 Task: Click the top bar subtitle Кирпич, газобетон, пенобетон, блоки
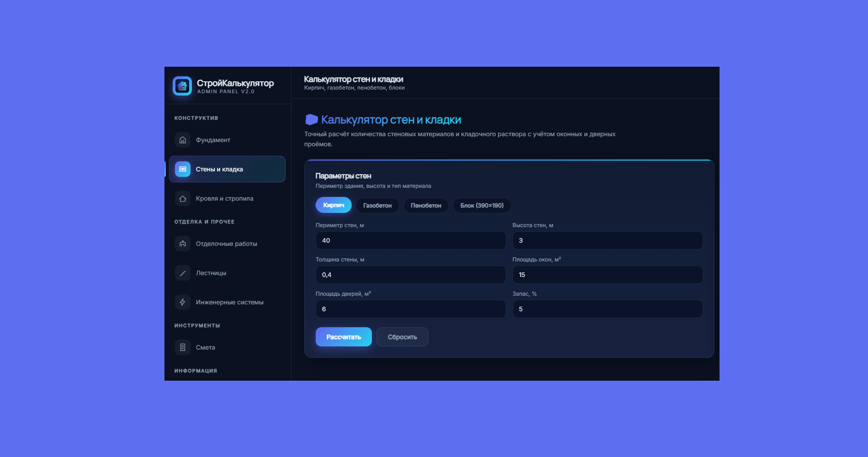pyautogui.click(x=355, y=88)
